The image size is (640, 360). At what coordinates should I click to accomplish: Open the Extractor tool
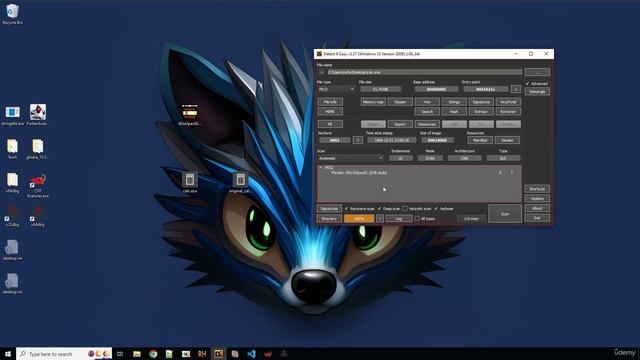tap(508, 111)
